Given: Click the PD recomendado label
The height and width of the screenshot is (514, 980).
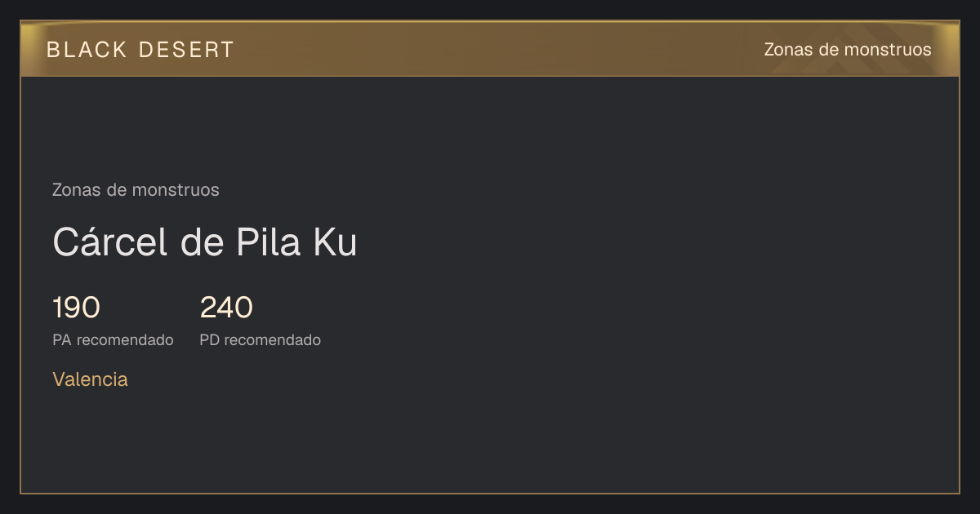Looking at the screenshot, I should click(261, 340).
